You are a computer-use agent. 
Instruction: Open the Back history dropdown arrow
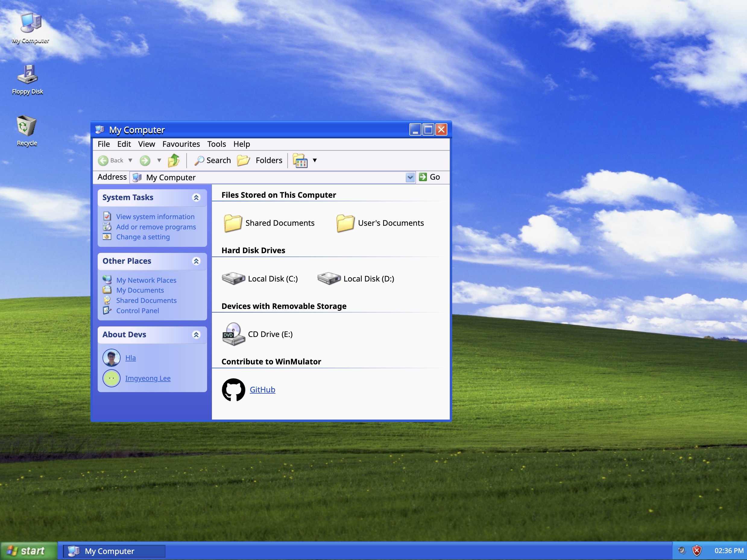pyautogui.click(x=130, y=160)
